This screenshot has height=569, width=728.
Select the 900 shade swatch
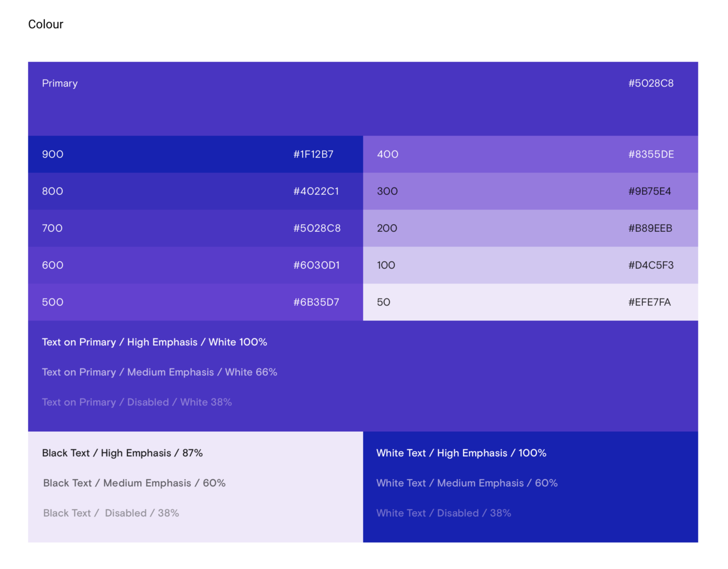[195, 154]
